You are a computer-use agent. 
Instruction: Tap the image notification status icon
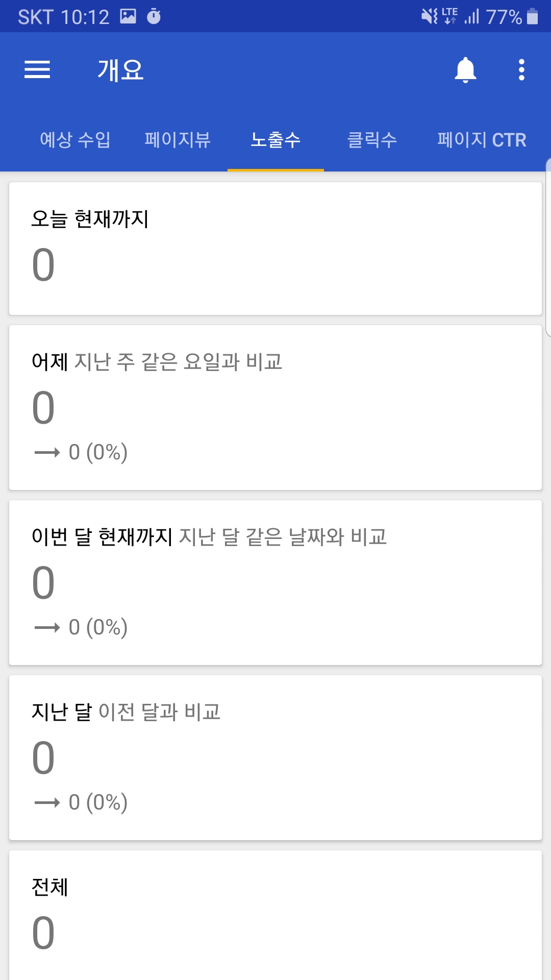pyautogui.click(x=128, y=16)
